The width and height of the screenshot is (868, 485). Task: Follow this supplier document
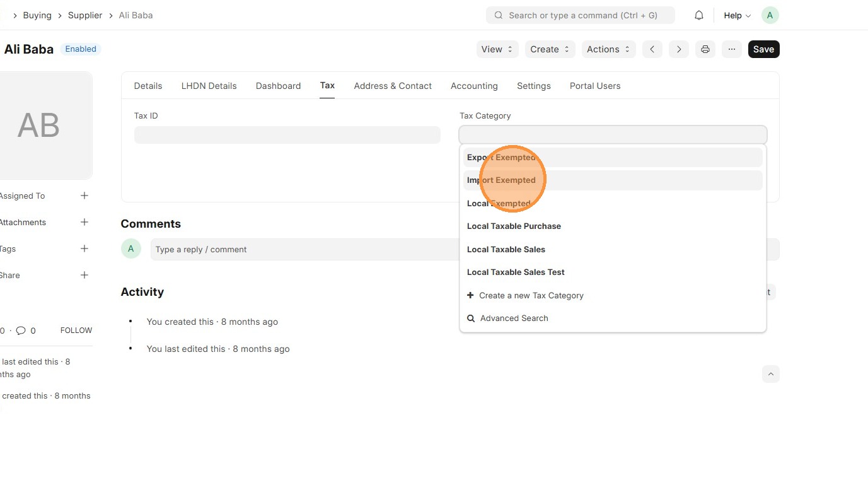tap(76, 330)
